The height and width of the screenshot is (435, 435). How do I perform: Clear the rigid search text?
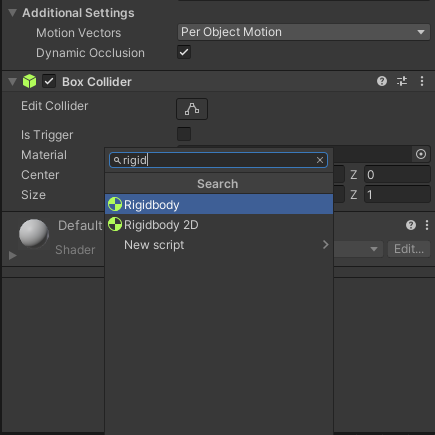[320, 160]
